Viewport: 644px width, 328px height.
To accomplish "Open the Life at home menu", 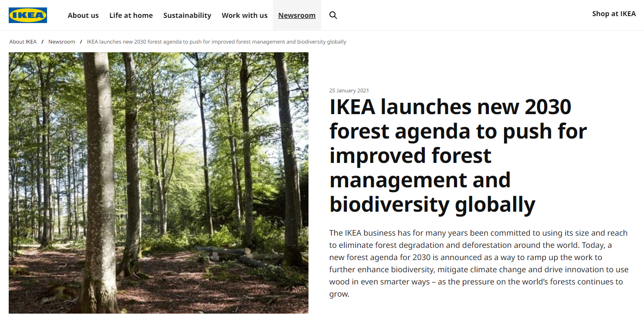I will 131,15.
